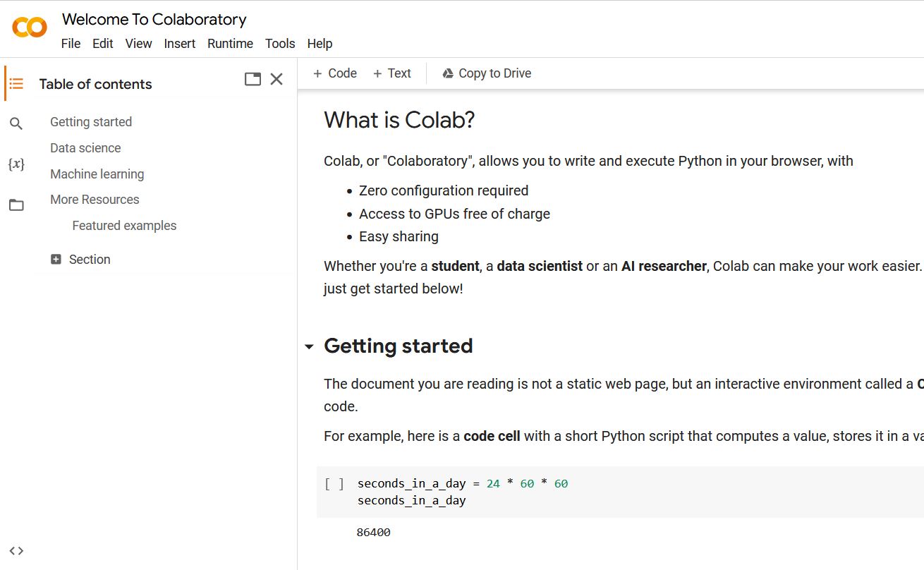Open the File menu
The image size is (924, 570).
(x=71, y=44)
